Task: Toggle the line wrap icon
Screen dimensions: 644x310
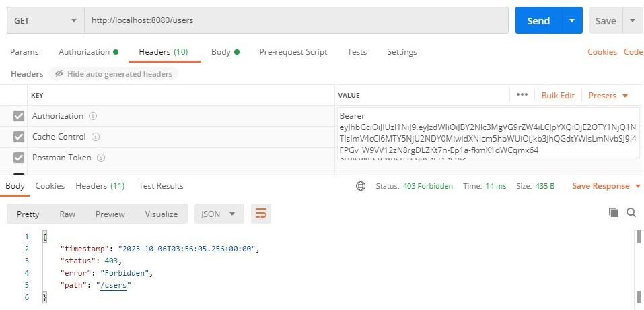Action: [x=261, y=214]
